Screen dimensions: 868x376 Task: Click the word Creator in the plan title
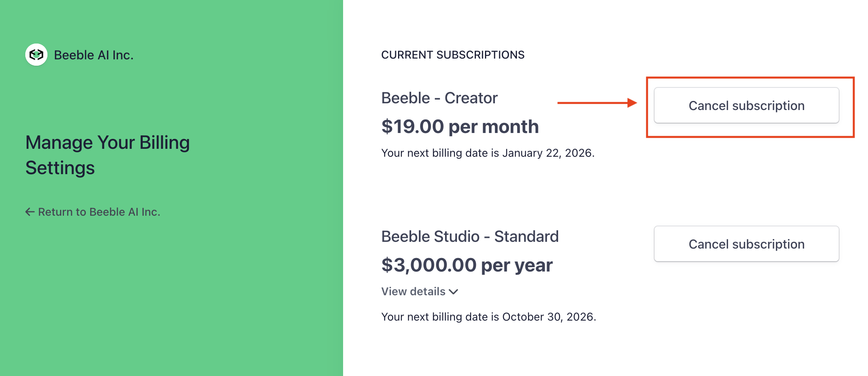(471, 98)
